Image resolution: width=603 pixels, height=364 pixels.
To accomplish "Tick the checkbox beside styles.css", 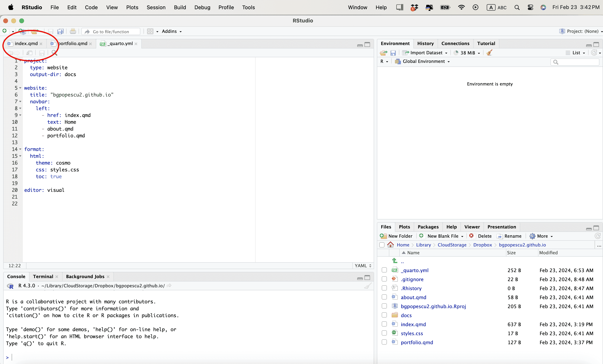I will tap(384, 333).
